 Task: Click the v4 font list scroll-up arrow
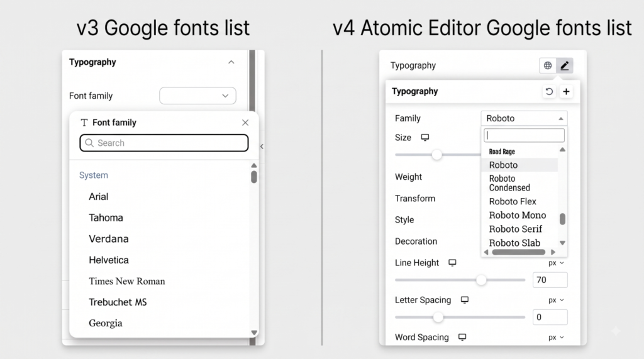pyautogui.click(x=562, y=150)
